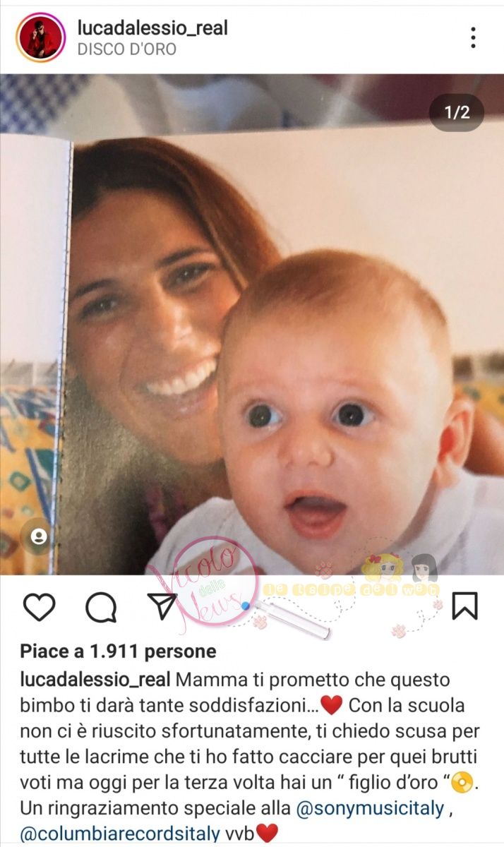Tap the heart icon to like post
Image resolution: width=504 pixels, height=847 pixels.
click(39, 606)
